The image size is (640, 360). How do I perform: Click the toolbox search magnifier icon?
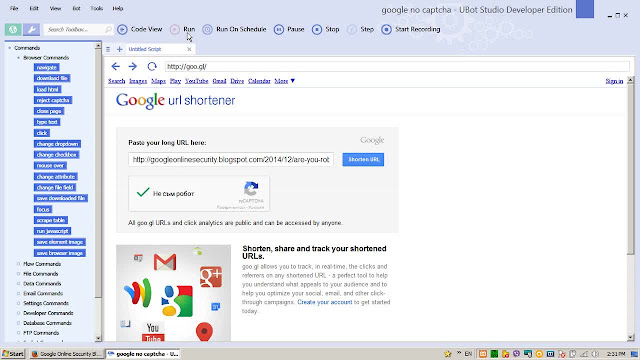click(108, 29)
